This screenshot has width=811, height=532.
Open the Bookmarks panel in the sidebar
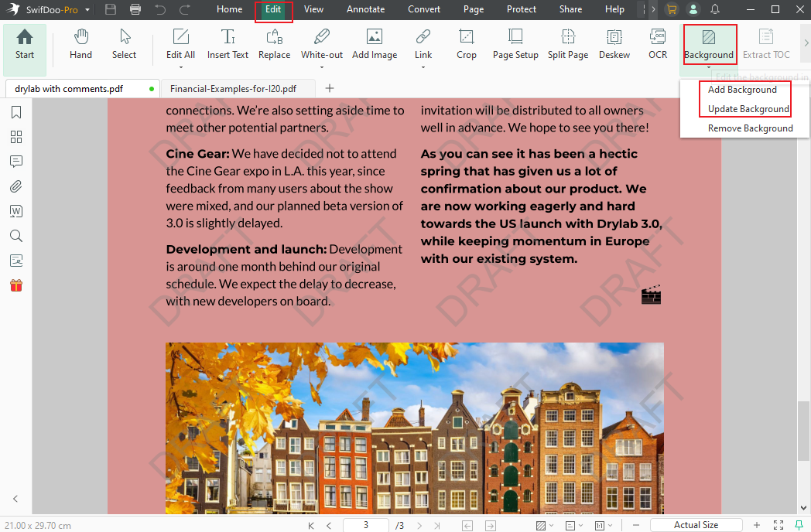click(15, 112)
